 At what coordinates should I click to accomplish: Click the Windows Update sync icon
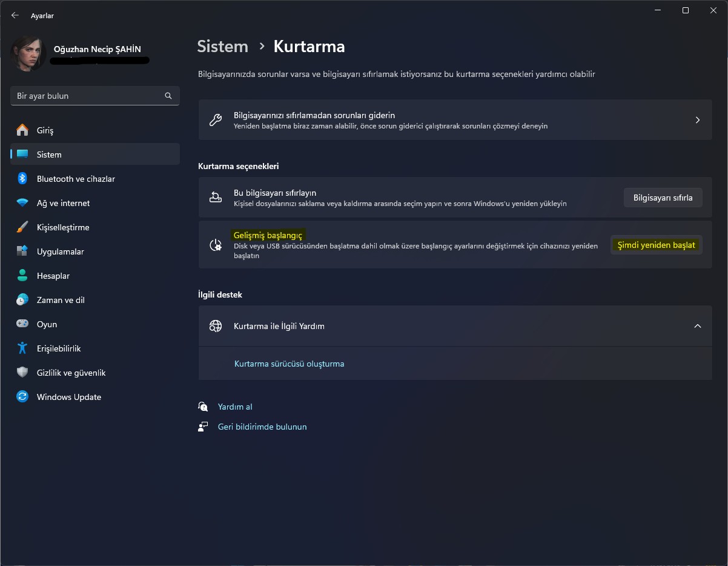22,397
